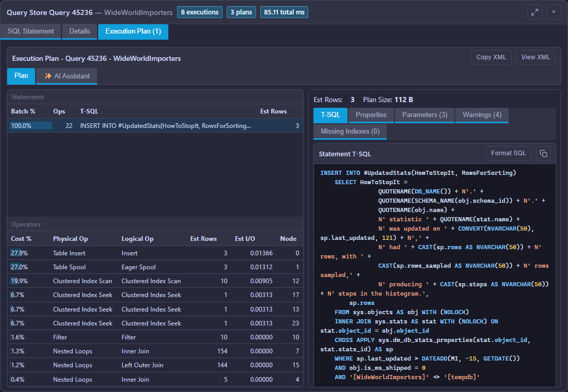Switch to the T-SQL tab
The height and width of the screenshot is (392, 568).
tap(330, 115)
